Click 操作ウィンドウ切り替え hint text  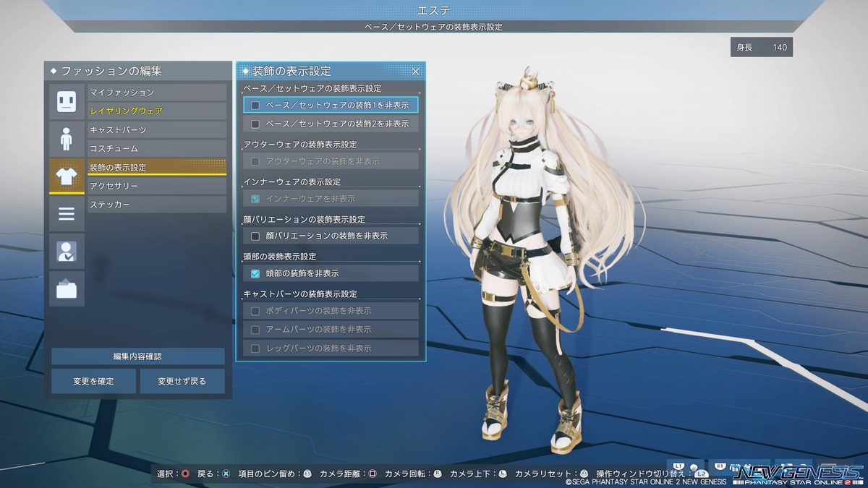[641, 474]
